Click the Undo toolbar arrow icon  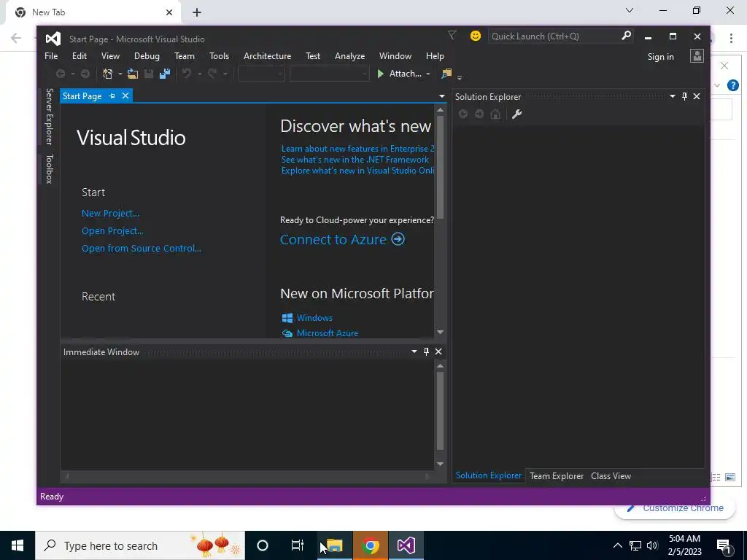tap(187, 74)
